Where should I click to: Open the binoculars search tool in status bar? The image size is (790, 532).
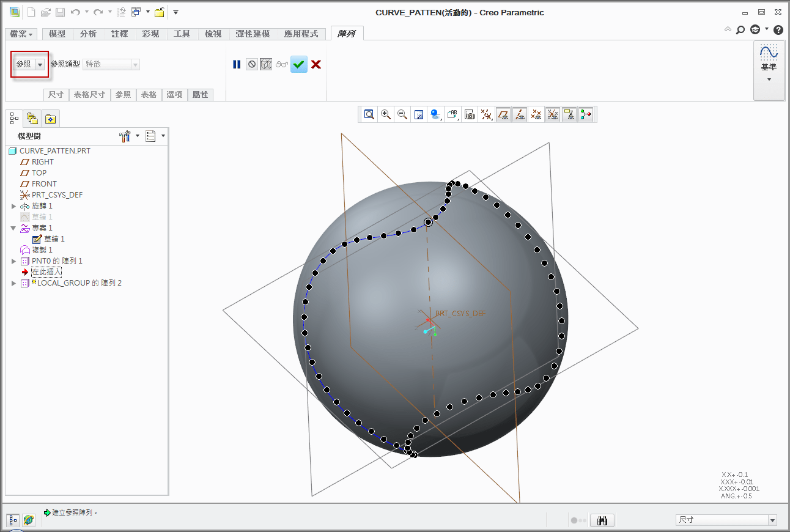coord(603,520)
